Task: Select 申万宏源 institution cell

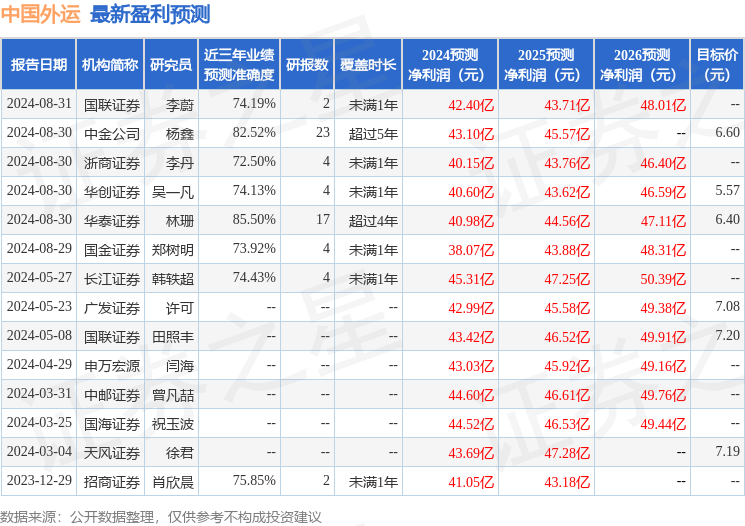Action: click(x=112, y=365)
